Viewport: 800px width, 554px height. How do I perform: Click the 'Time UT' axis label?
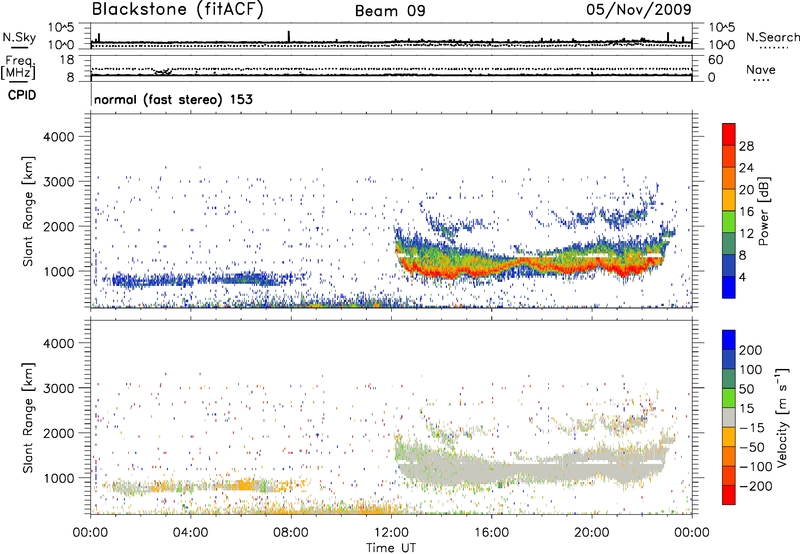pyautogui.click(x=391, y=548)
